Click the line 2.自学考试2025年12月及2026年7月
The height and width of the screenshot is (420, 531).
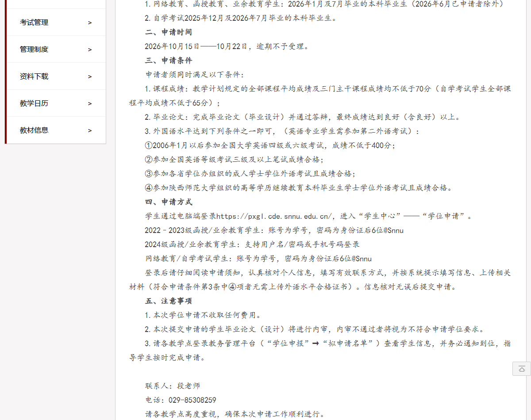click(241, 18)
